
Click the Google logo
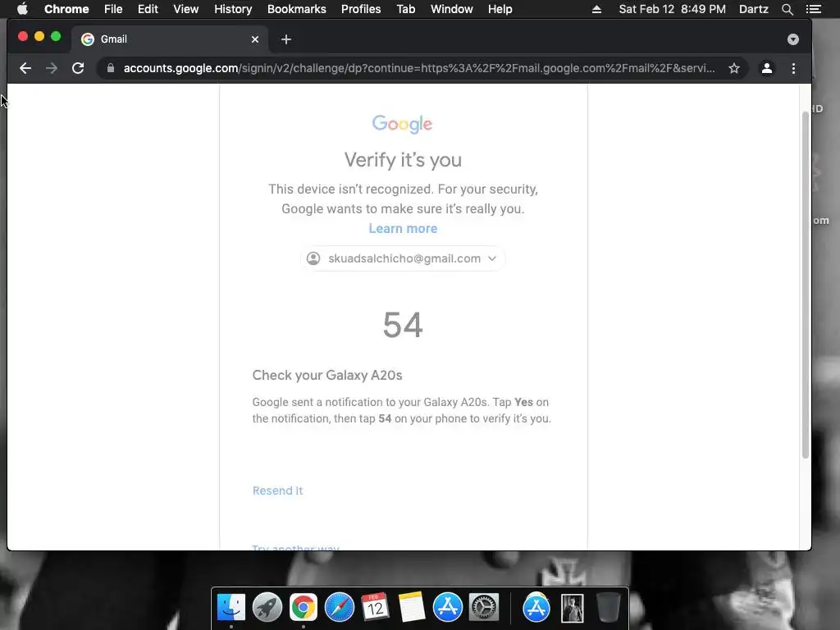click(x=402, y=124)
